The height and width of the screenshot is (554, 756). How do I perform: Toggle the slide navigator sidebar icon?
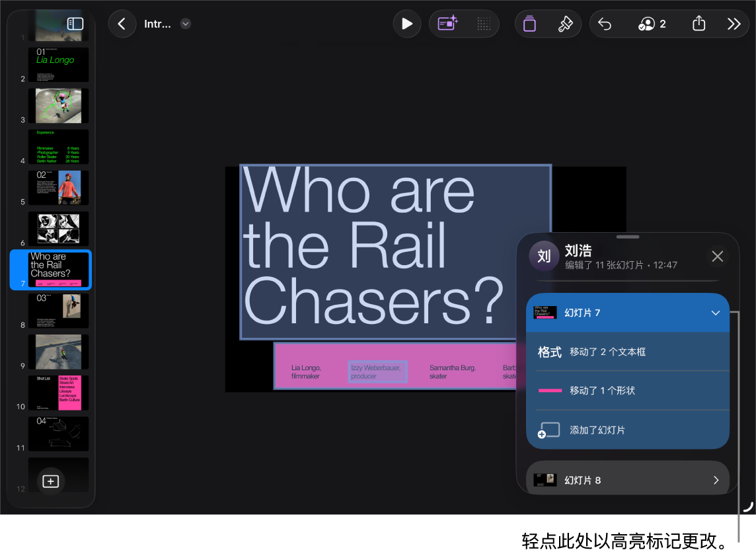(x=75, y=24)
